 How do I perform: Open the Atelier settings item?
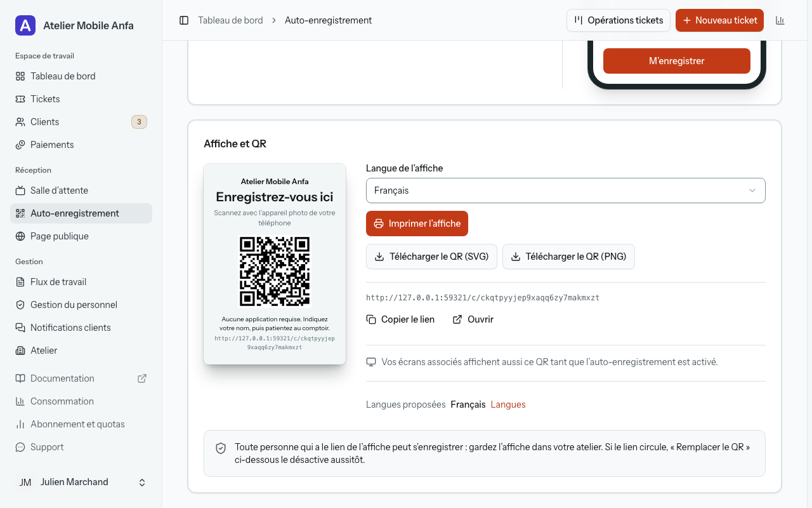[81, 351]
